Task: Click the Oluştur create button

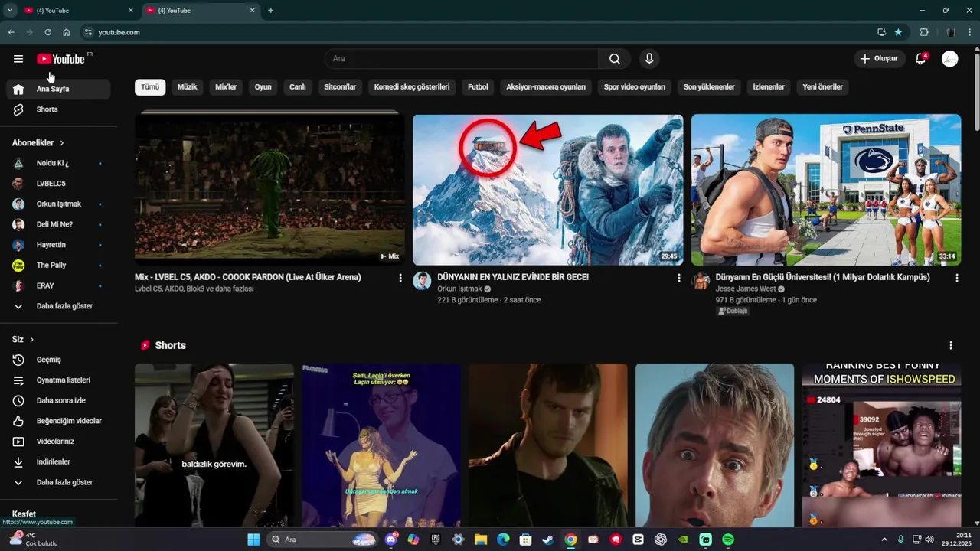Action: [879, 59]
